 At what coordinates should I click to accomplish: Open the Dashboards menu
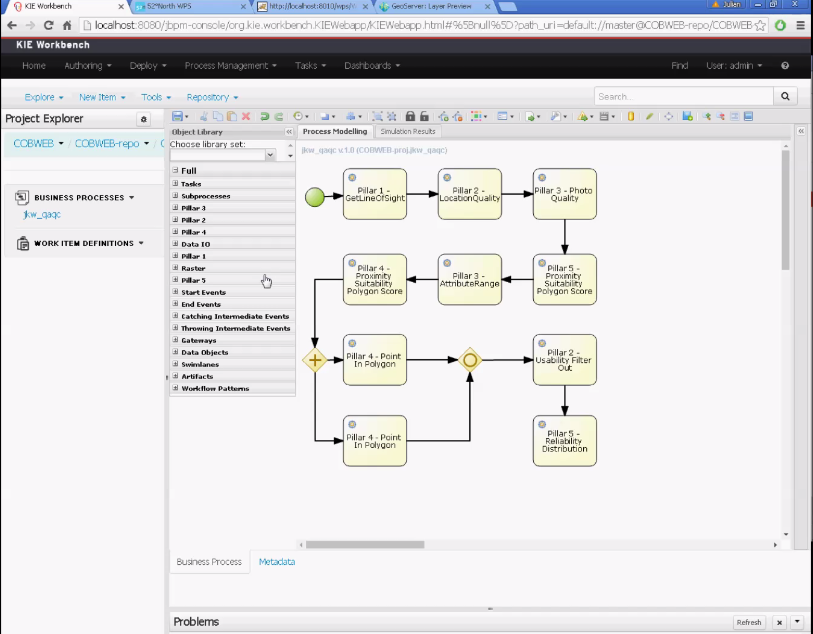(x=372, y=65)
